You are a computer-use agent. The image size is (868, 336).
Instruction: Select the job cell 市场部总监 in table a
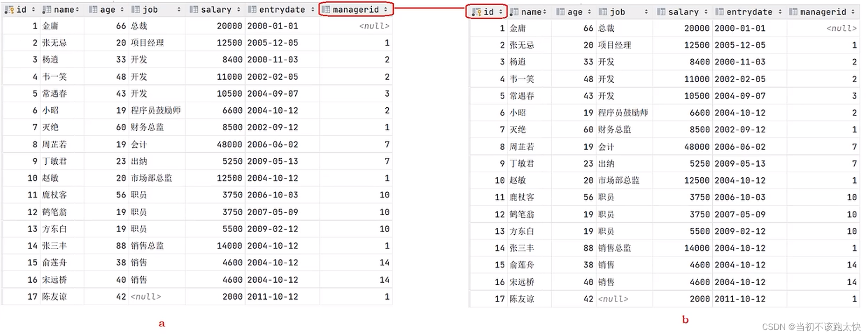click(151, 178)
